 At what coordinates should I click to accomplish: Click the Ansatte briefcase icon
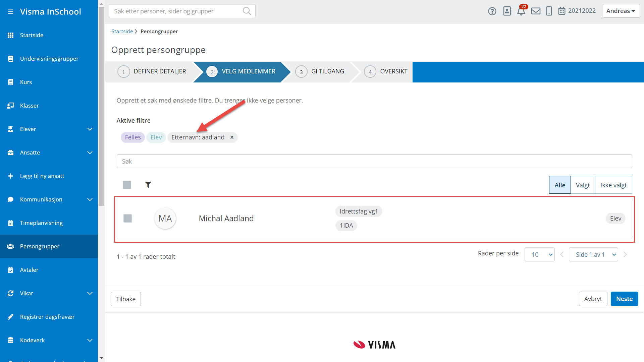[10, 153]
